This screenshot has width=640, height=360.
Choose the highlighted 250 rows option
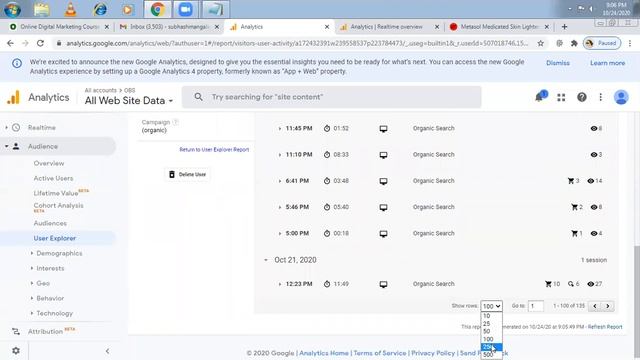tap(491, 347)
